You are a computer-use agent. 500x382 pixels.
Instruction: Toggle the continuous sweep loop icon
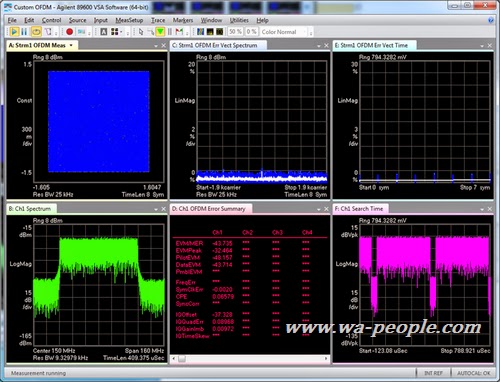point(36,32)
